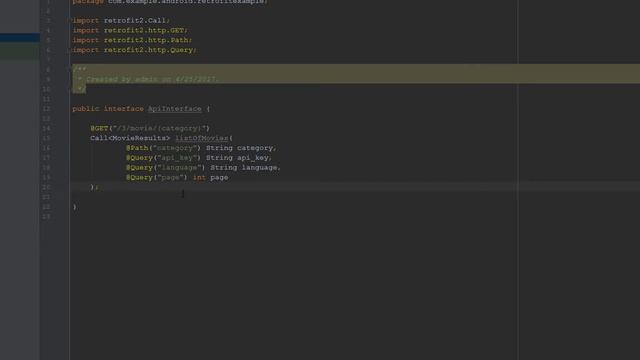This screenshot has width=640, height=360.
Task: Click the 'String category' parameter
Action: click(x=241, y=148)
